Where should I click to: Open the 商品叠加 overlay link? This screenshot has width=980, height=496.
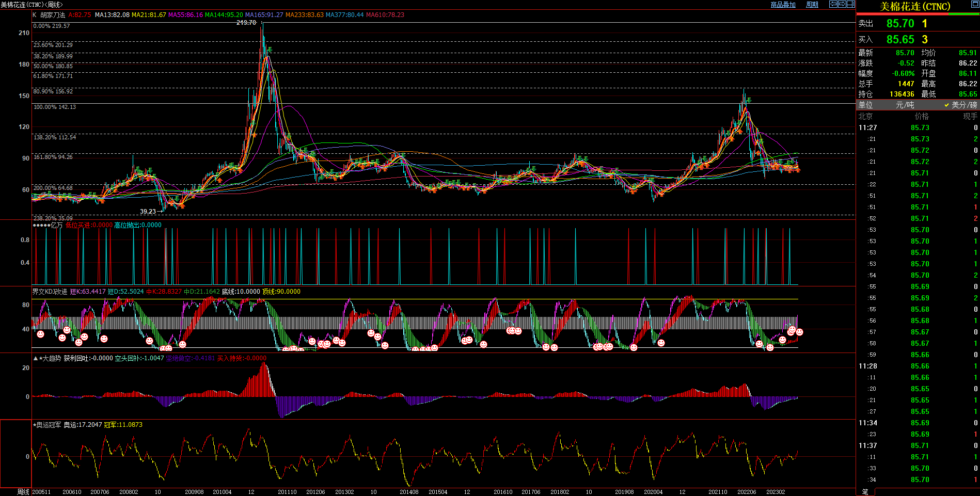tap(783, 5)
